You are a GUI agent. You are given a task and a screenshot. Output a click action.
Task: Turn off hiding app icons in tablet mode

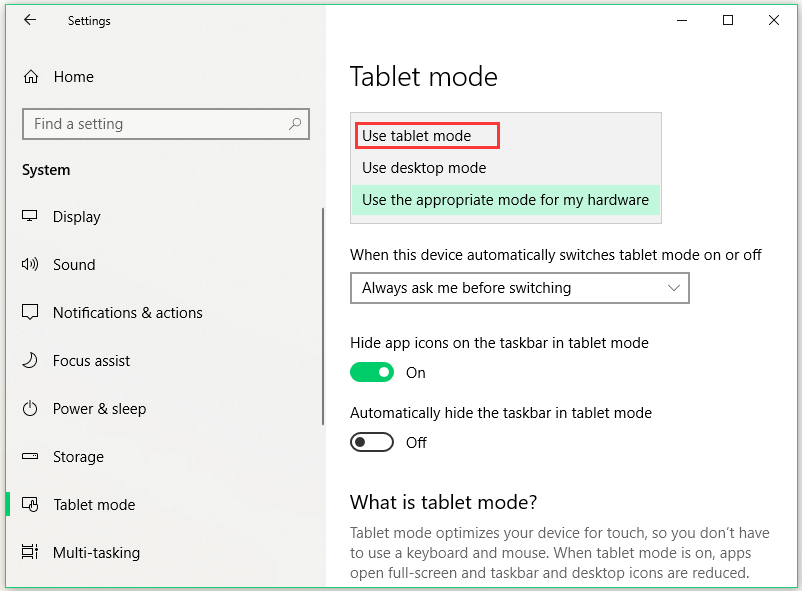372,372
